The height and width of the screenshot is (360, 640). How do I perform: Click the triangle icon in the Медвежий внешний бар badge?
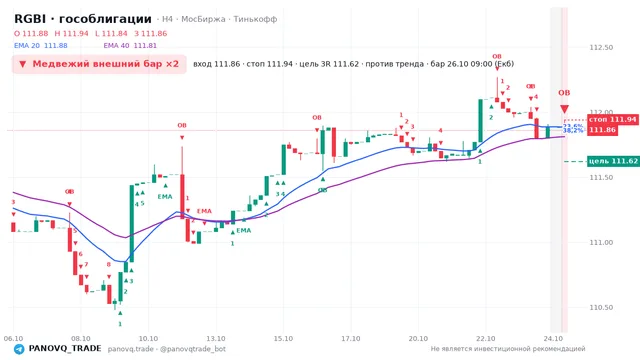click(23, 64)
